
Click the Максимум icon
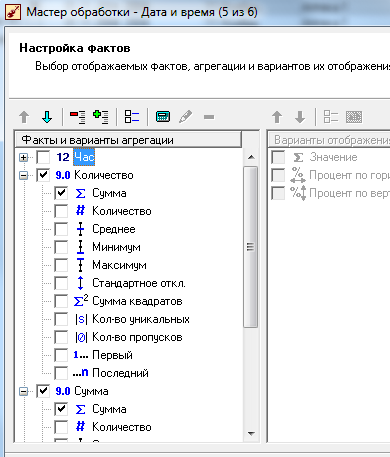[x=80, y=265]
